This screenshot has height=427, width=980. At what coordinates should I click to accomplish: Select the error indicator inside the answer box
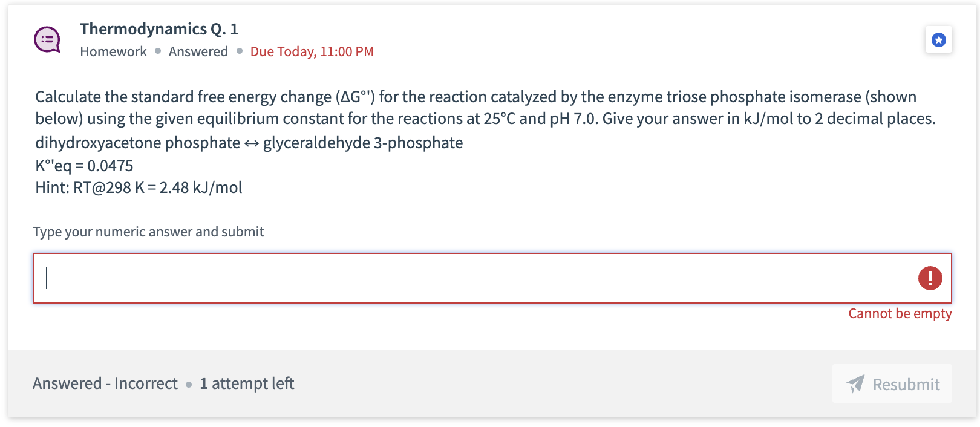click(930, 278)
